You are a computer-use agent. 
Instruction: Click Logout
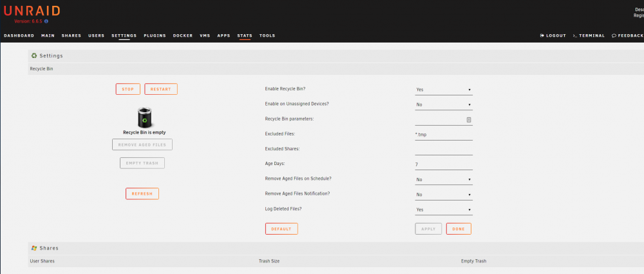pos(553,36)
